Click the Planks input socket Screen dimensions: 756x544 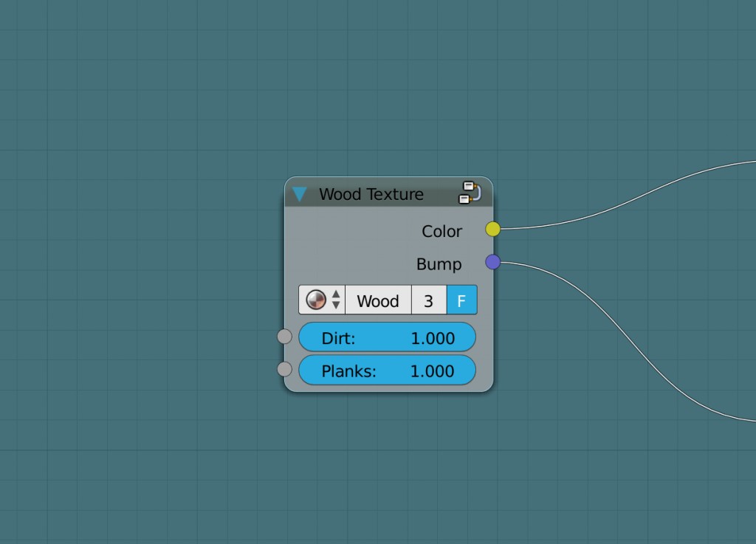pos(284,368)
